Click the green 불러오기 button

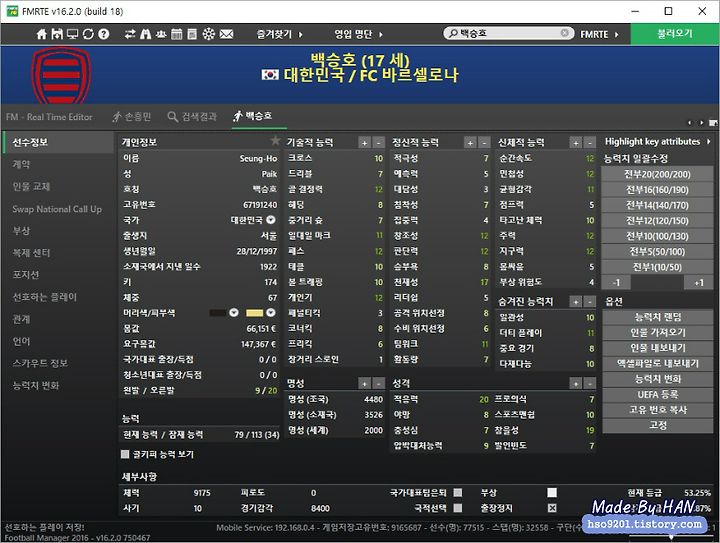pos(675,34)
